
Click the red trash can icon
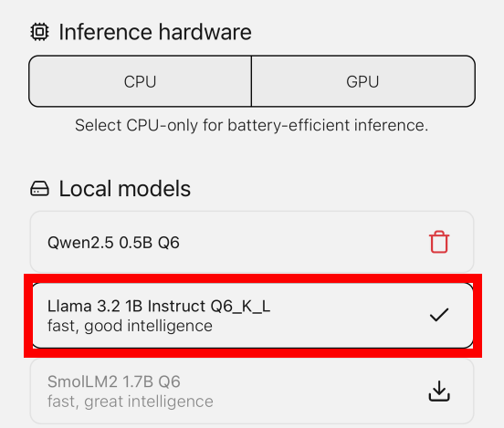439,242
